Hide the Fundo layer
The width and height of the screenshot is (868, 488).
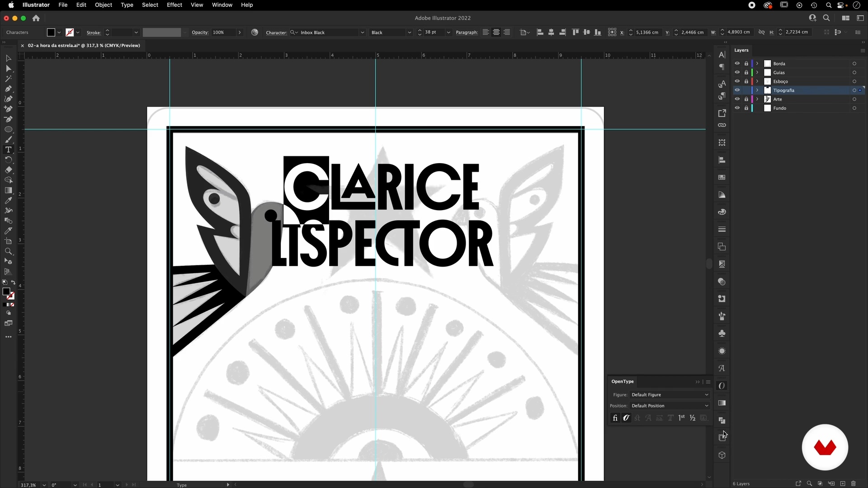(x=737, y=108)
